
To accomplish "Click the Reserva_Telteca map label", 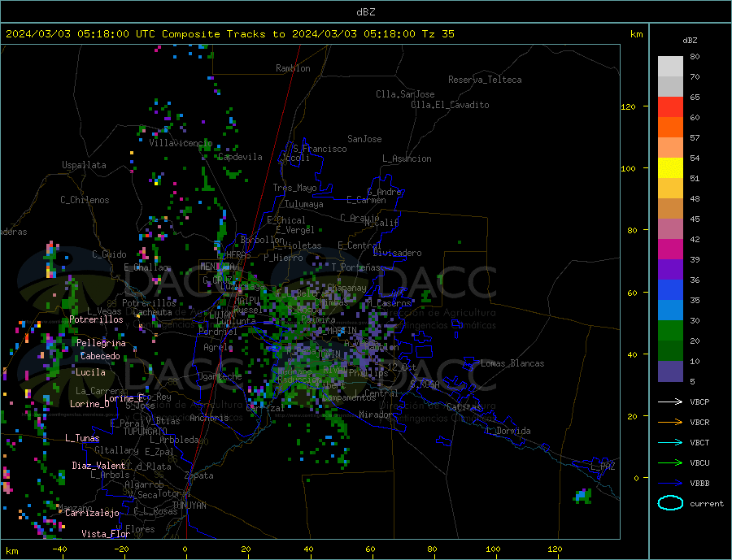I will pos(485,80).
